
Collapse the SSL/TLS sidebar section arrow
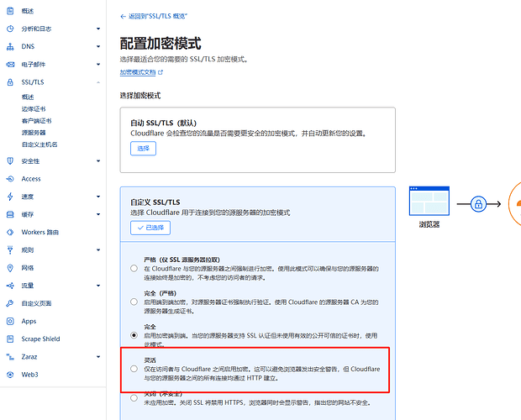pos(98,82)
